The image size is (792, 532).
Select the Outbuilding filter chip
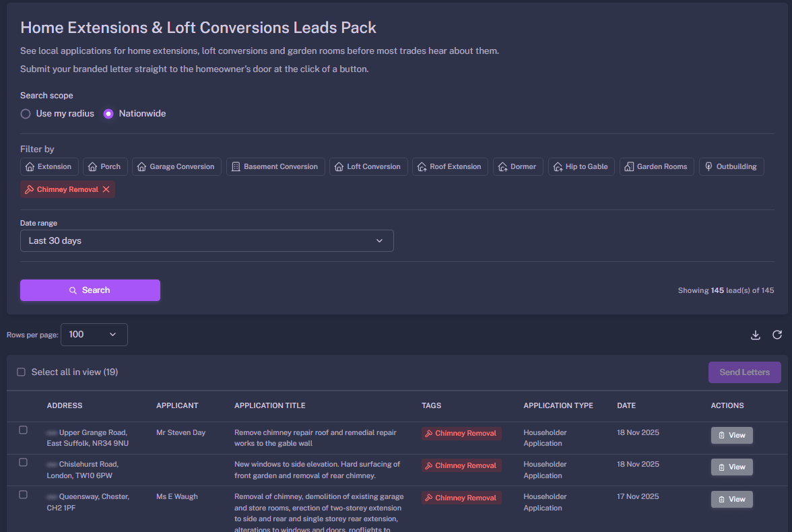coord(731,166)
